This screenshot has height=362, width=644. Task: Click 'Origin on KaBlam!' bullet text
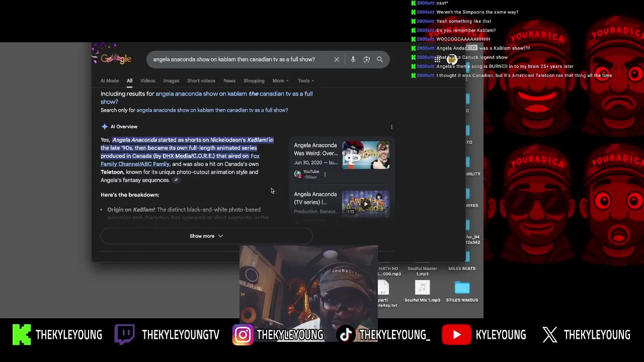coord(131,210)
